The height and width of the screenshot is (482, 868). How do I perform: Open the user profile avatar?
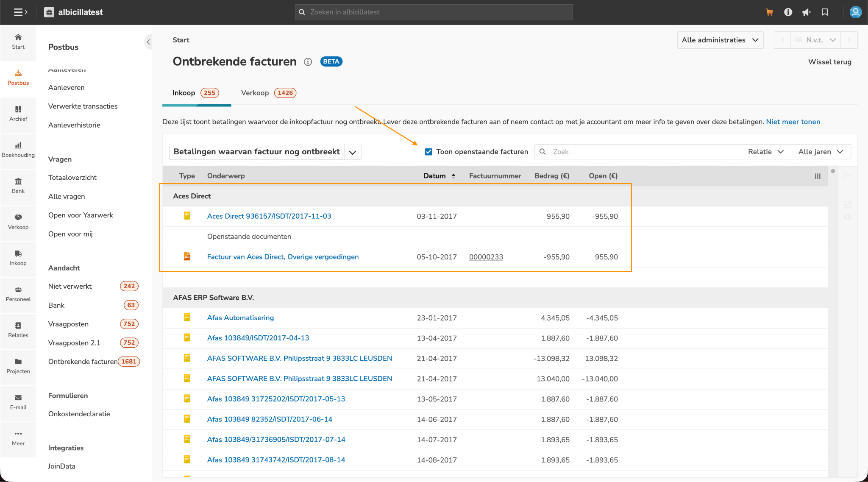click(x=855, y=12)
